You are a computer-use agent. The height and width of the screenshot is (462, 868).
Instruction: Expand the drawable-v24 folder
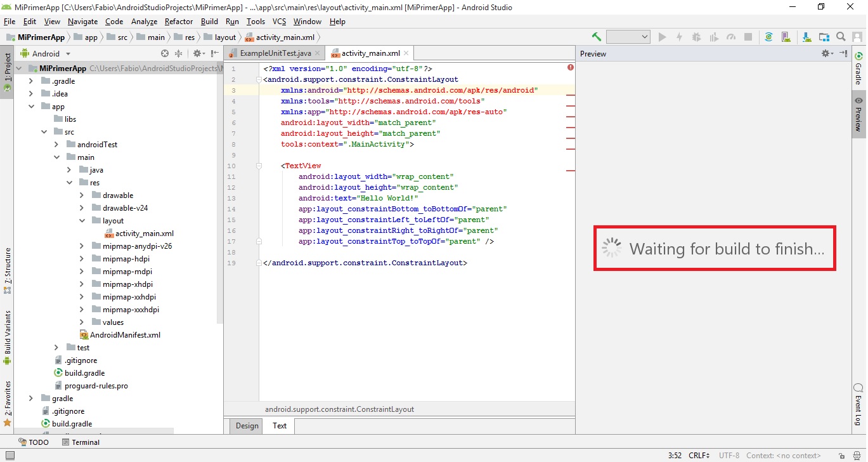[82, 208]
